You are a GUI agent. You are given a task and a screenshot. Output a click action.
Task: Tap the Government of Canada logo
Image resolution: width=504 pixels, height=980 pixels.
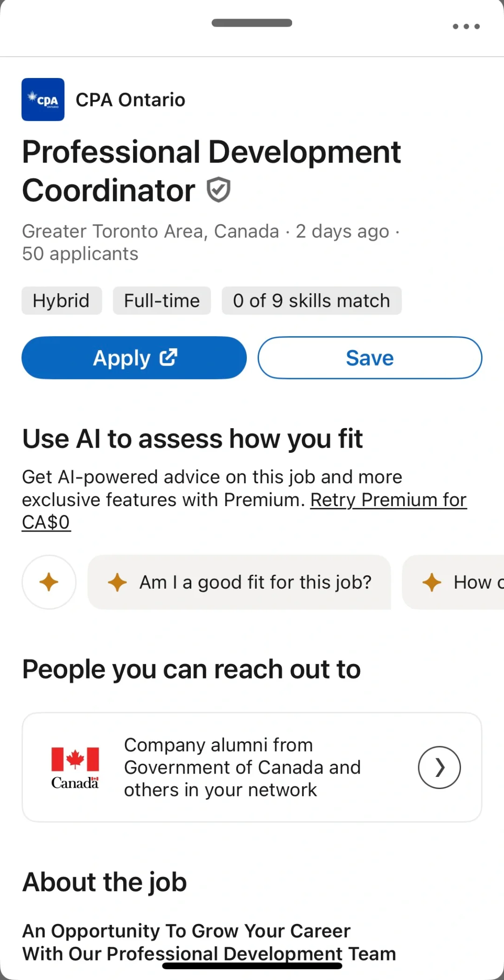pos(75,768)
